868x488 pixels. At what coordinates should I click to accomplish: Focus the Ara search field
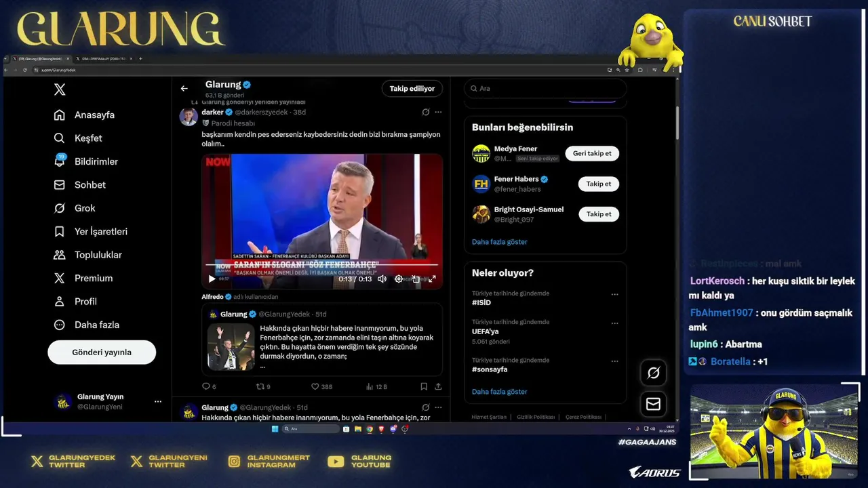tap(545, 88)
